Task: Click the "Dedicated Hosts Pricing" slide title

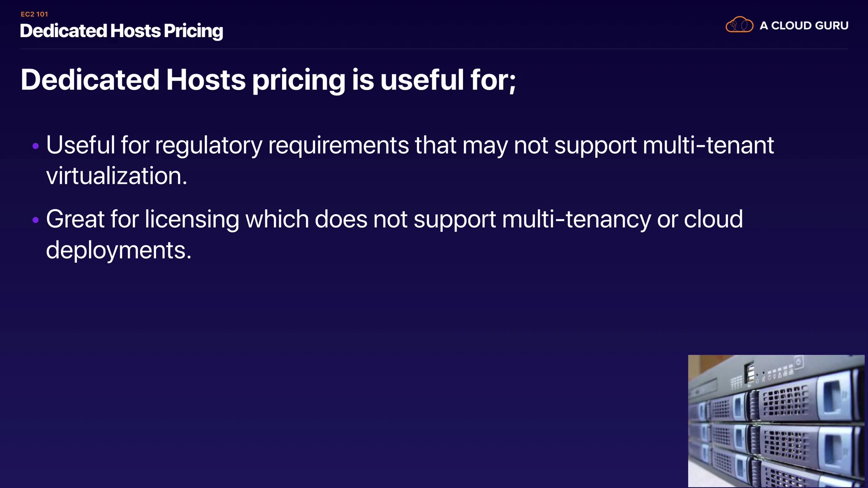Action: (x=122, y=31)
